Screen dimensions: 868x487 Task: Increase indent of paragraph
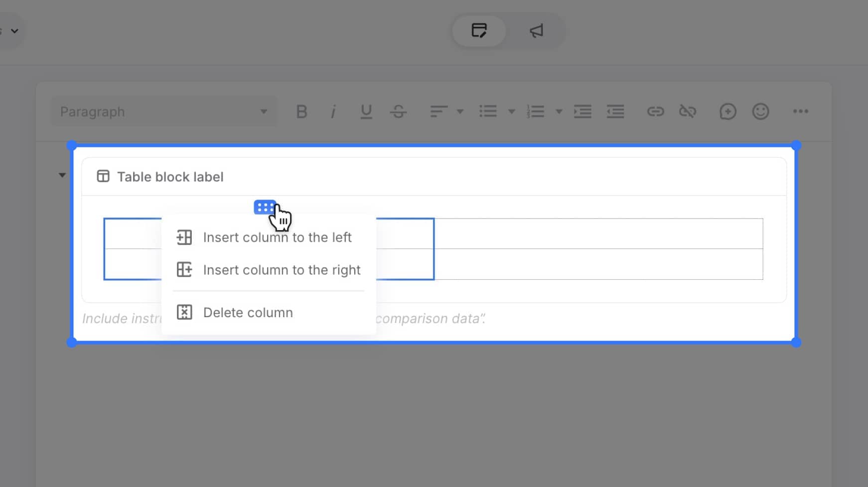coord(582,112)
